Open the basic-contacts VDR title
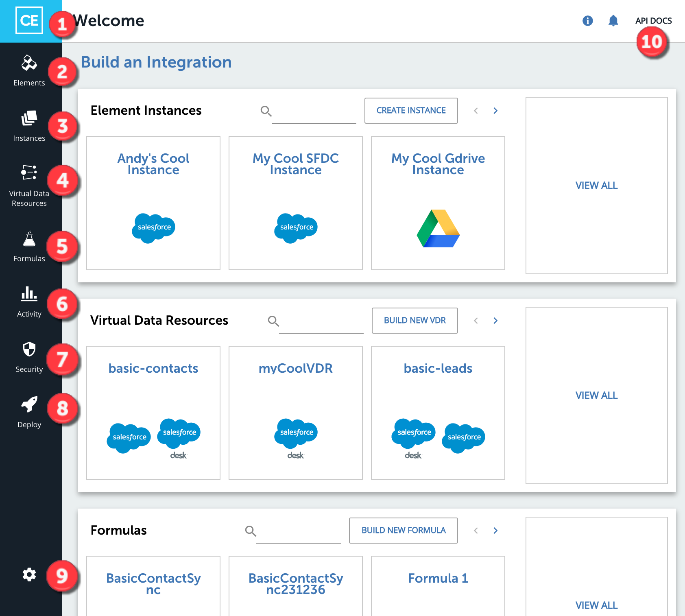Screen dimensions: 685x616 [x=153, y=369]
